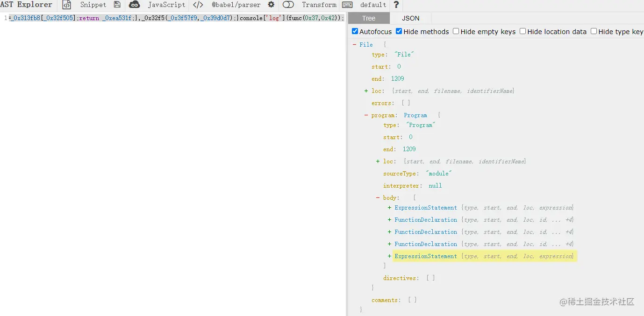This screenshot has height=316, width=644.
Task: Open help via question mark icon
Action: coord(396,5)
